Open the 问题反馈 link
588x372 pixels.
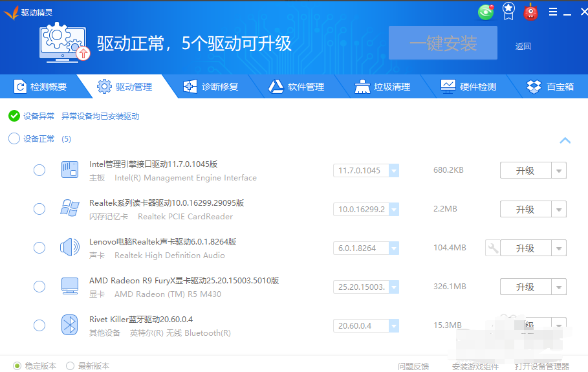coord(413,366)
